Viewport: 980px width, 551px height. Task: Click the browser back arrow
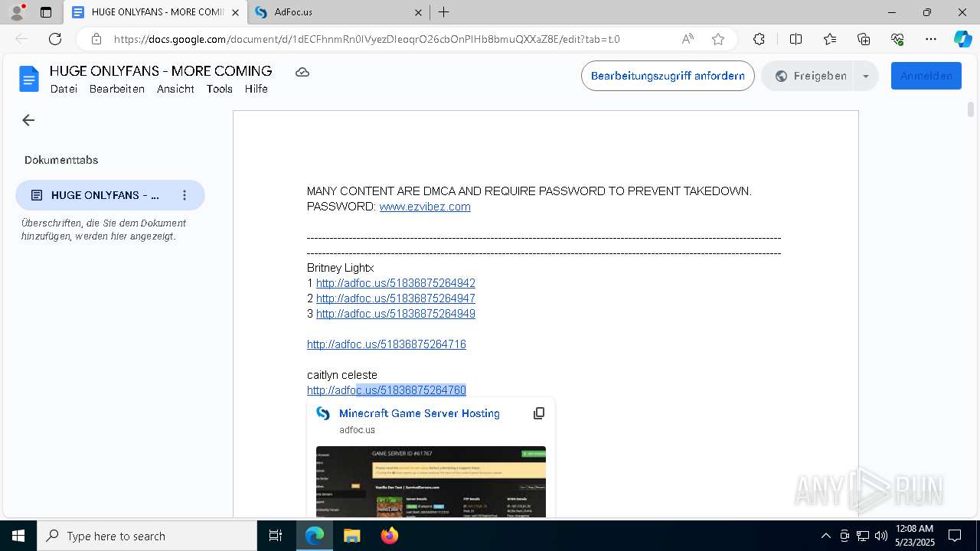21,39
